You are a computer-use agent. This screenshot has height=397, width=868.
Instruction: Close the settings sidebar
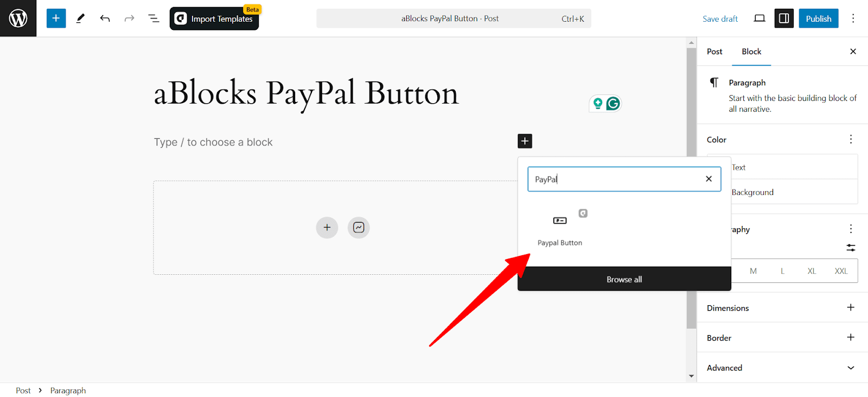(x=853, y=52)
